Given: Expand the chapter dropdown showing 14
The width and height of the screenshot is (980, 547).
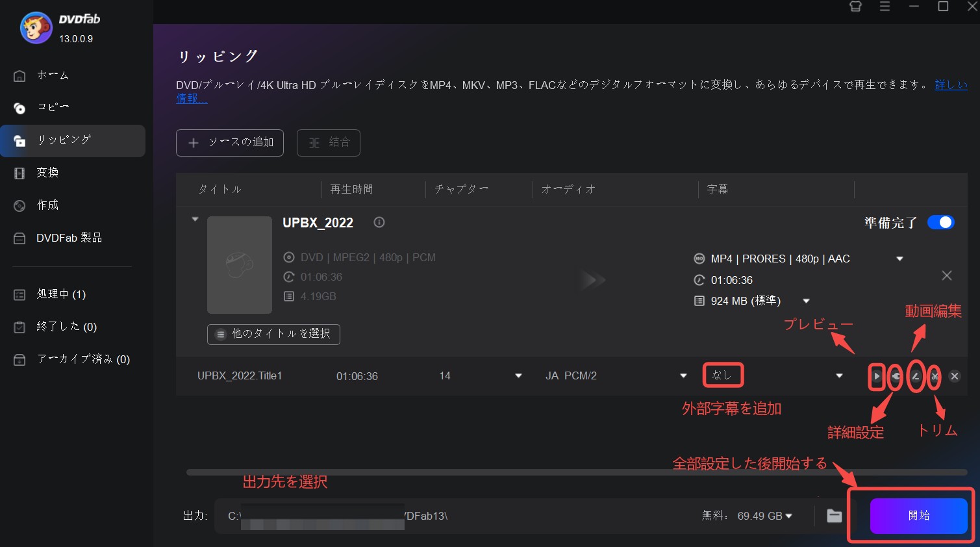Looking at the screenshot, I should (x=518, y=376).
